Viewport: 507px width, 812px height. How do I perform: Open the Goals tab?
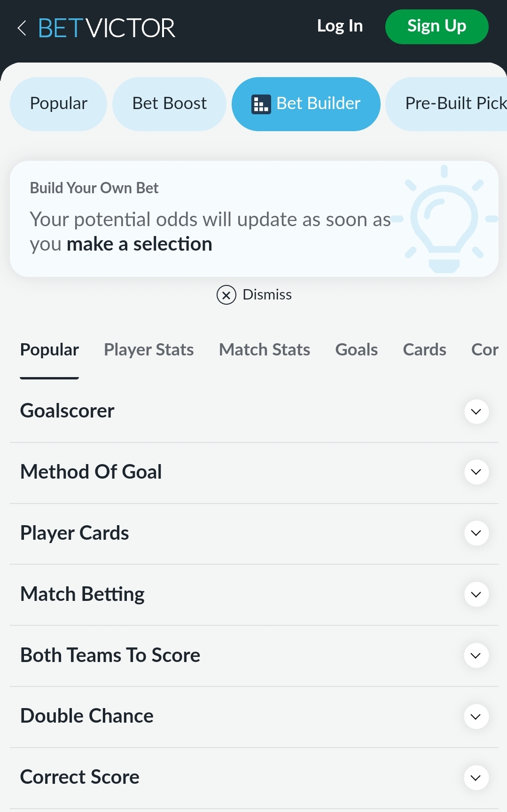click(x=356, y=350)
